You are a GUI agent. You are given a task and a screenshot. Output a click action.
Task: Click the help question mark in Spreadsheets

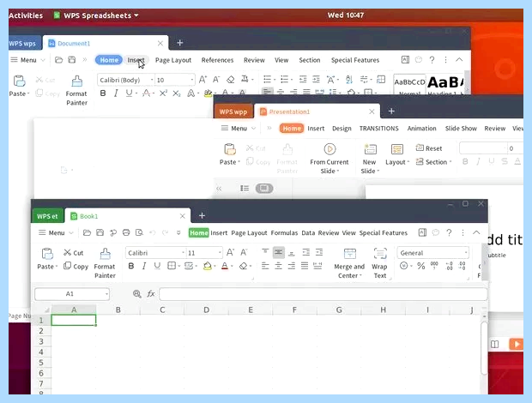point(449,232)
